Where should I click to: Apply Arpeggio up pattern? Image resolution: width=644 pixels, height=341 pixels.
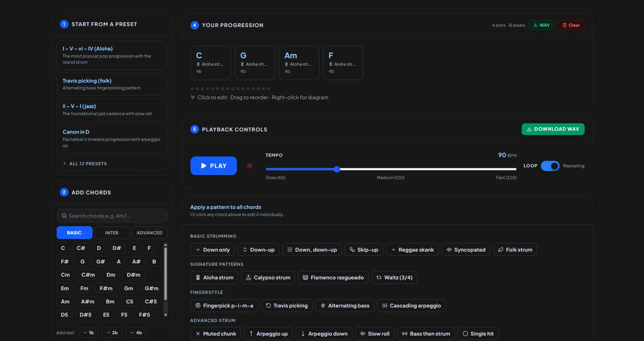[268, 334]
